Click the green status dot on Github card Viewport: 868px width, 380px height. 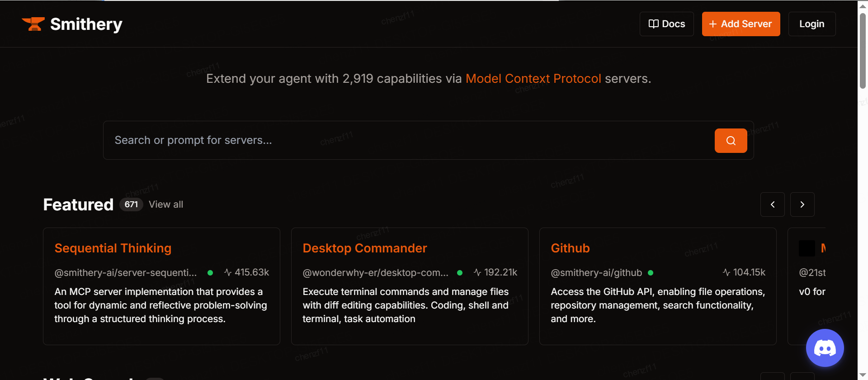click(x=651, y=273)
